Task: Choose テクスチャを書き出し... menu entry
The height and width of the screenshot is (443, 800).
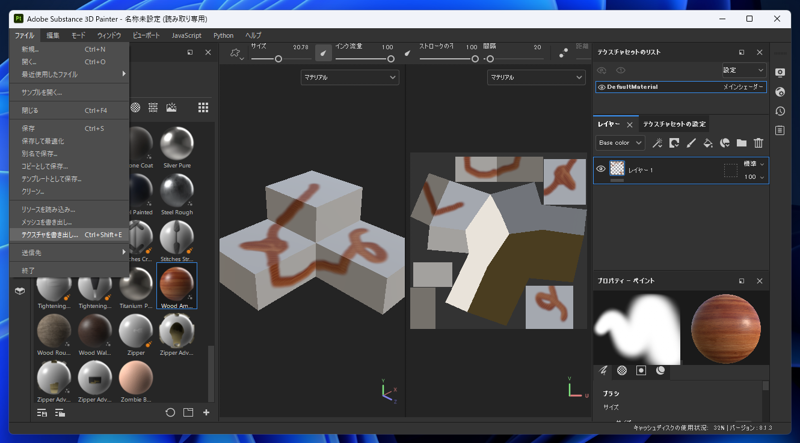Action: [x=69, y=235]
